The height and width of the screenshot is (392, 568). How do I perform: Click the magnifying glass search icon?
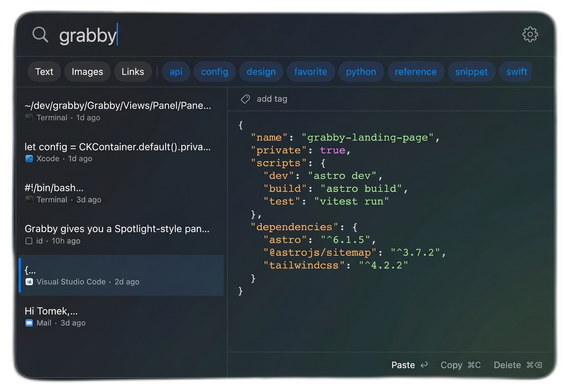pos(40,35)
